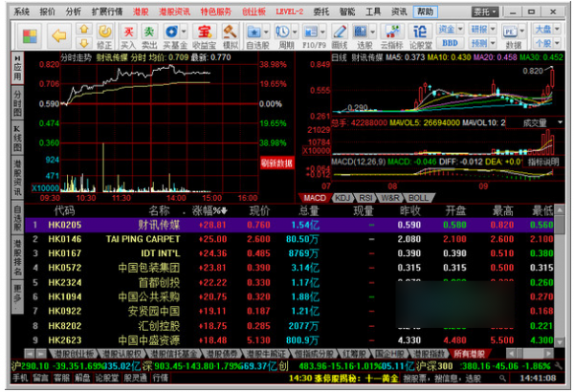Open the 扩展行情 menu
574x392 pixels.
point(107,12)
